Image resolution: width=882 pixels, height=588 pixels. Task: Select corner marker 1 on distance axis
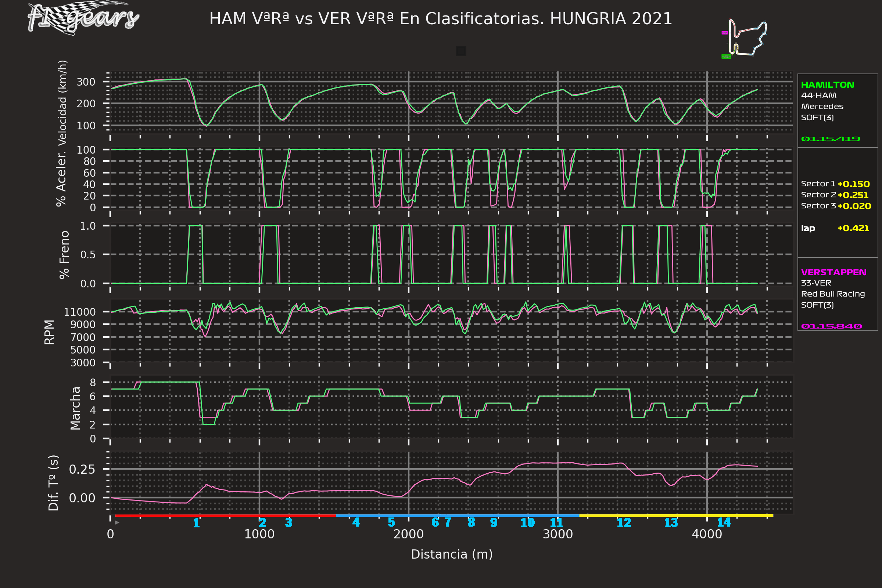196,523
